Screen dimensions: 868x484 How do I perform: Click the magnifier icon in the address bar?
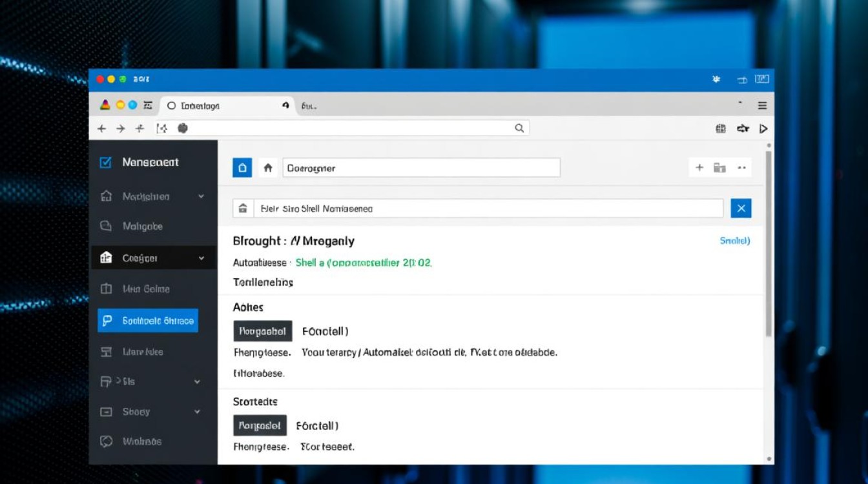519,128
